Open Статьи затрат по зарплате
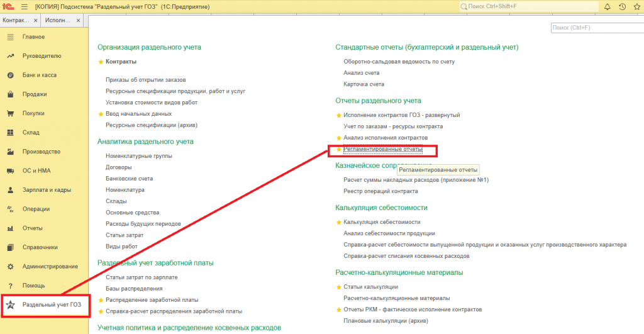 click(142, 277)
